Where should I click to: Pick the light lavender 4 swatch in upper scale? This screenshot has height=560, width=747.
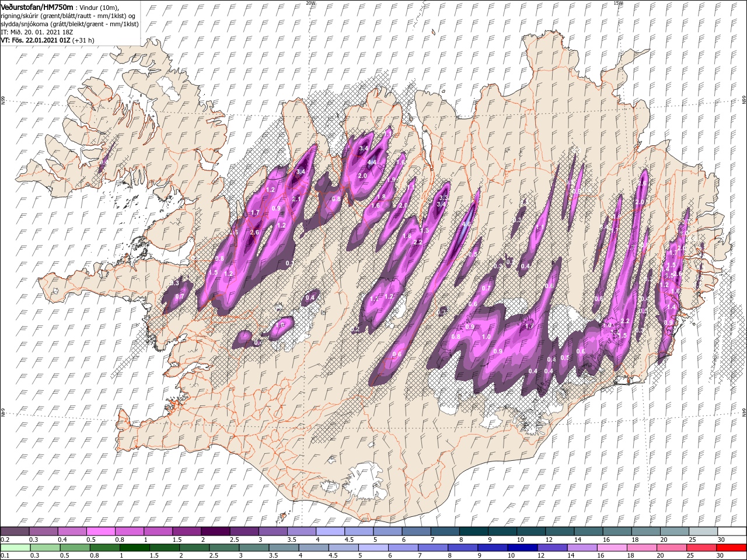[330, 531]
